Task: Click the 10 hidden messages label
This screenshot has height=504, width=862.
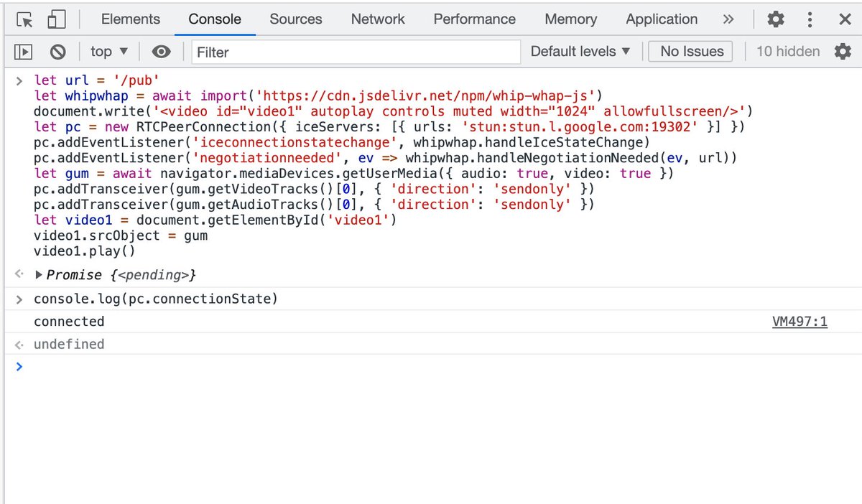Action: tap(788, 51)
